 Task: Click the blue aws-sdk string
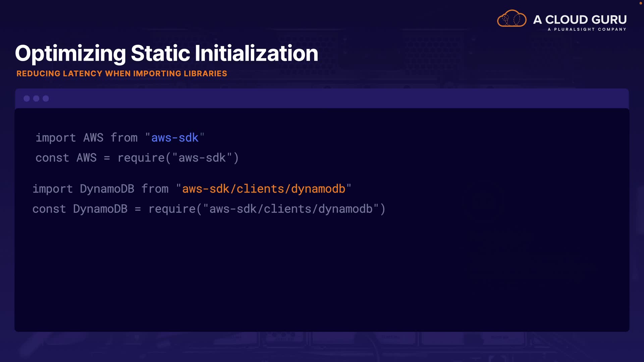[x=175, y=138]
